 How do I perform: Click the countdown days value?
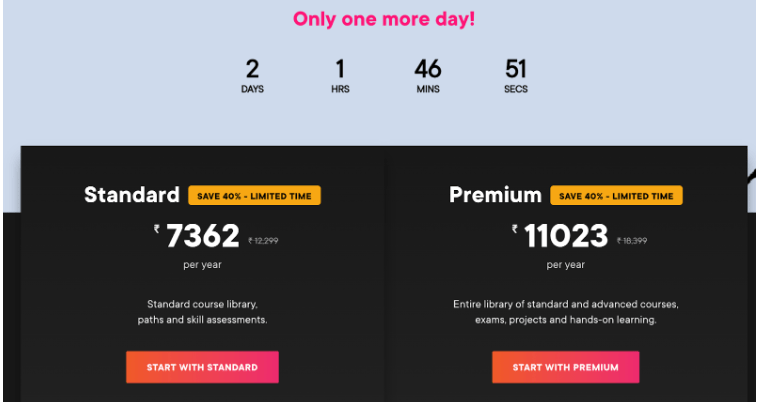(252, 69)
